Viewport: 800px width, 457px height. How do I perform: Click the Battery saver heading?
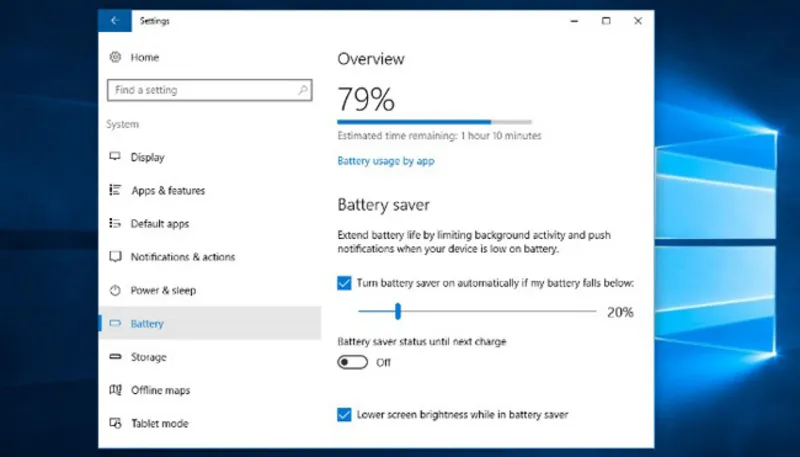pyautogui.click(x=384, y=205)
